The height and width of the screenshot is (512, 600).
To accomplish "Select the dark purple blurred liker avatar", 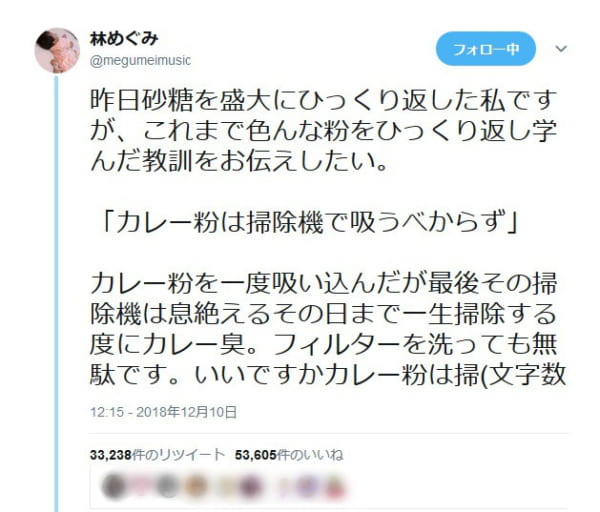I will point(249,486).
